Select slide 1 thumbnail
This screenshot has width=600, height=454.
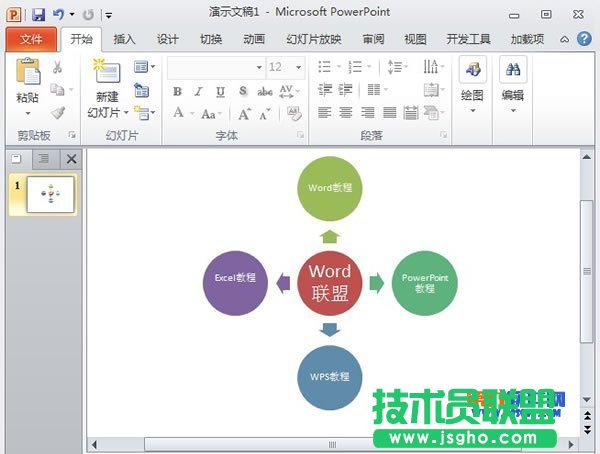point(50,194)
